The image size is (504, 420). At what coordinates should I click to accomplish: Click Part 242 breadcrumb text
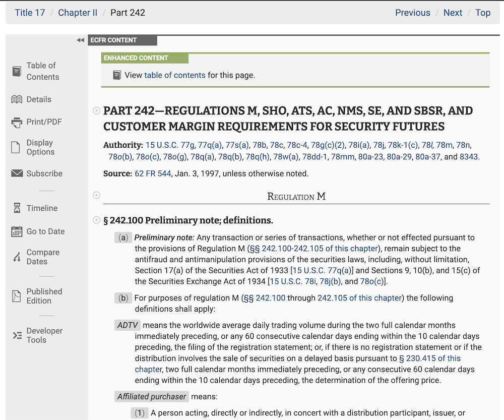[x=128, y=13]
